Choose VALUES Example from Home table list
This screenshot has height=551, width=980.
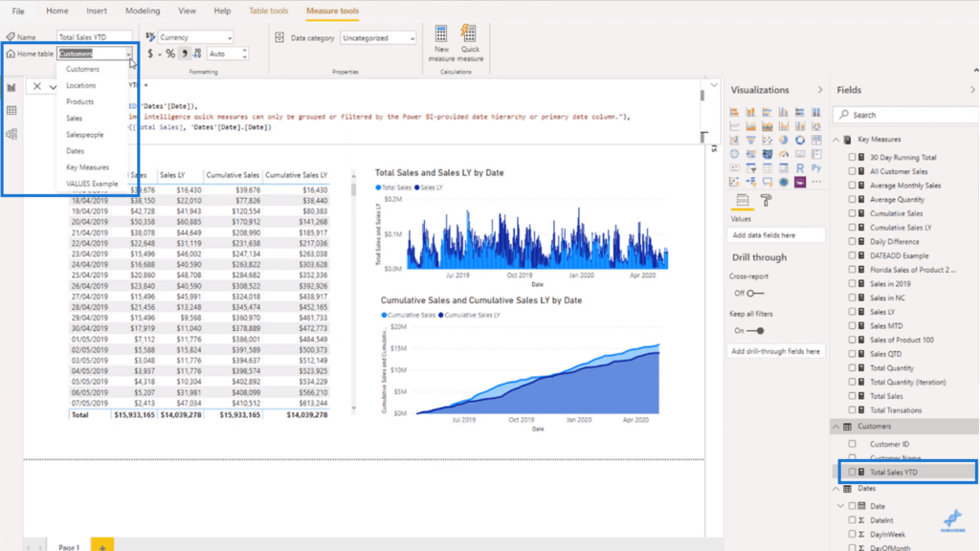92,184
